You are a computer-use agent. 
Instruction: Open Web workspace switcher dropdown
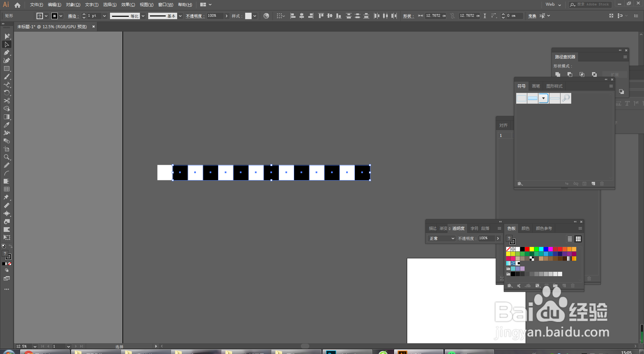(x=553, y=4)
